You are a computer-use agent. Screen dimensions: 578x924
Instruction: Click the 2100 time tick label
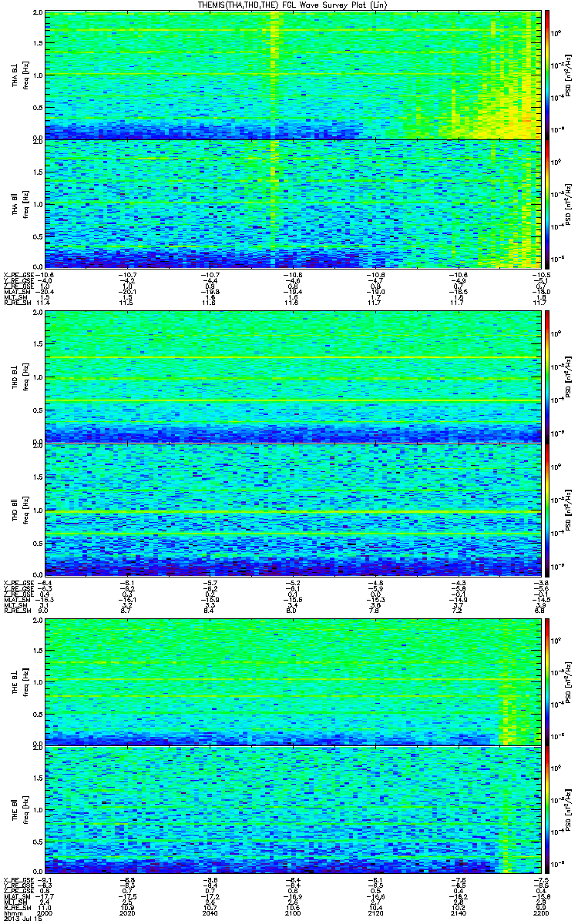click(293, 913)
